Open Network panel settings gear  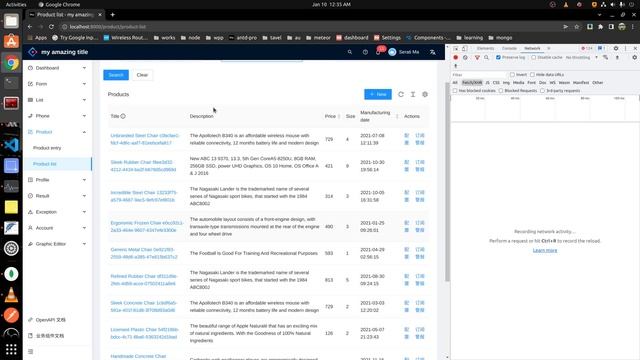[634, 58]
